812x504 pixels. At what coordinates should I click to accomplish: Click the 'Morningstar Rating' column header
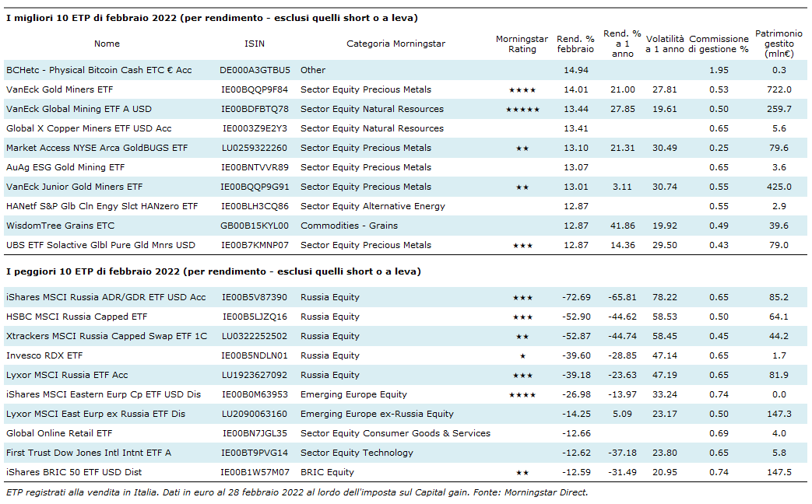click(x=522, y=44)
